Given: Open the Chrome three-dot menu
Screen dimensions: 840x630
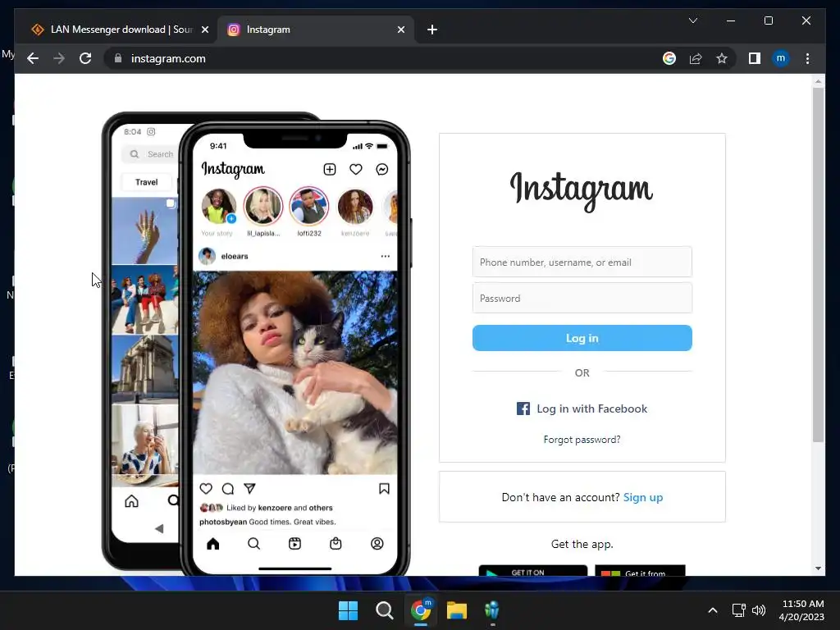Looking at the screenshot, I should pos(807,58).
